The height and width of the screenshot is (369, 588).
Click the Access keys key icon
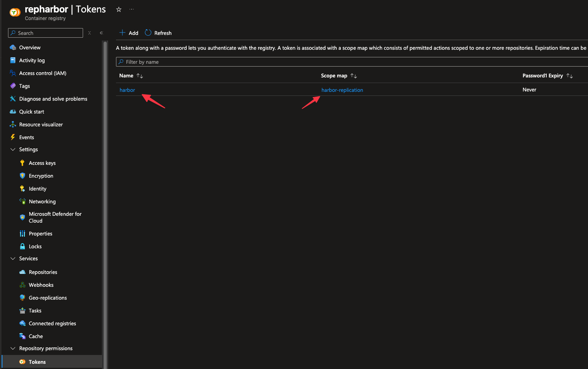tap(22, 163)
